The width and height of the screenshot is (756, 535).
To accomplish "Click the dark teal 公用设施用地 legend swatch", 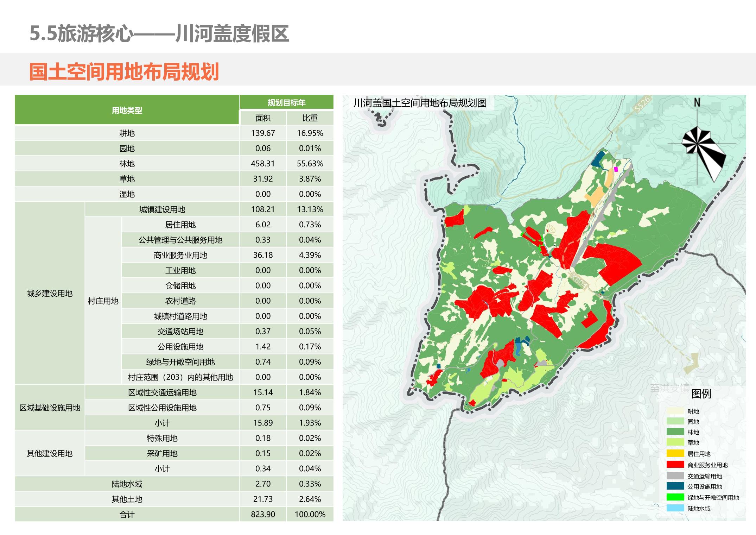I will click(x=675, y=486).
